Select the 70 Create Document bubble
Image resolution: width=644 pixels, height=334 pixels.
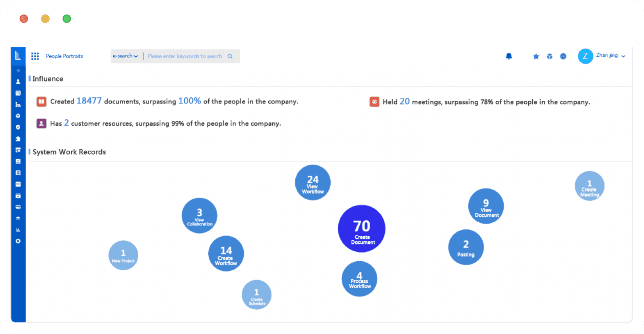point(362,229)
